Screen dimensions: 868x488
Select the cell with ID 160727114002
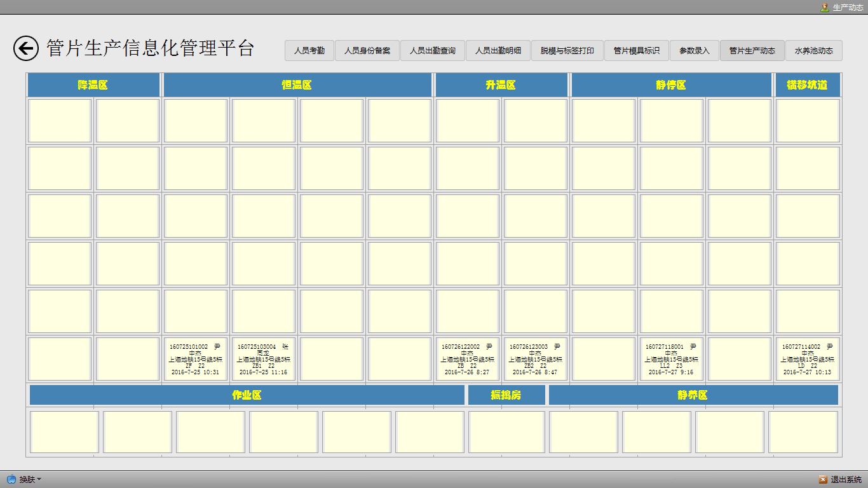[x=808, y=359]
